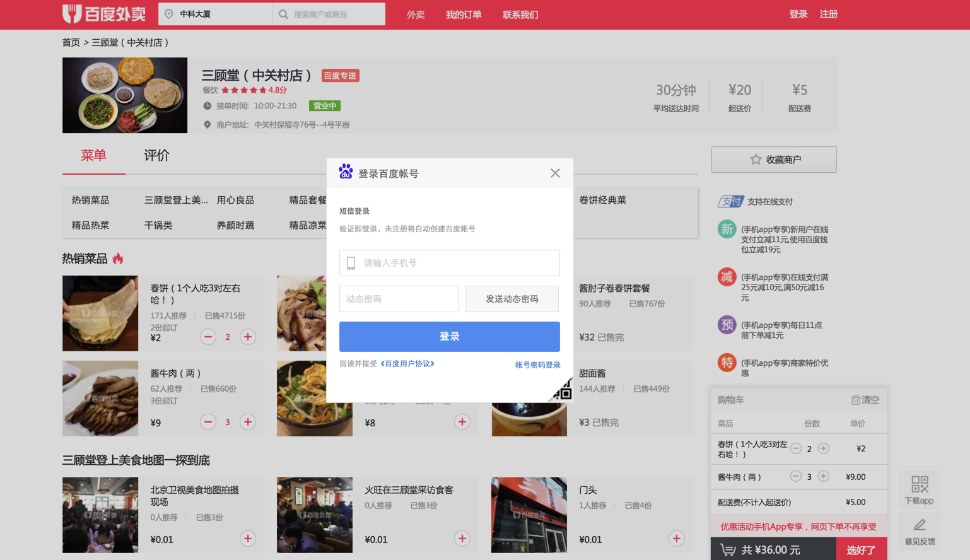Switch to 帐号密码登录

pos(538,365)
